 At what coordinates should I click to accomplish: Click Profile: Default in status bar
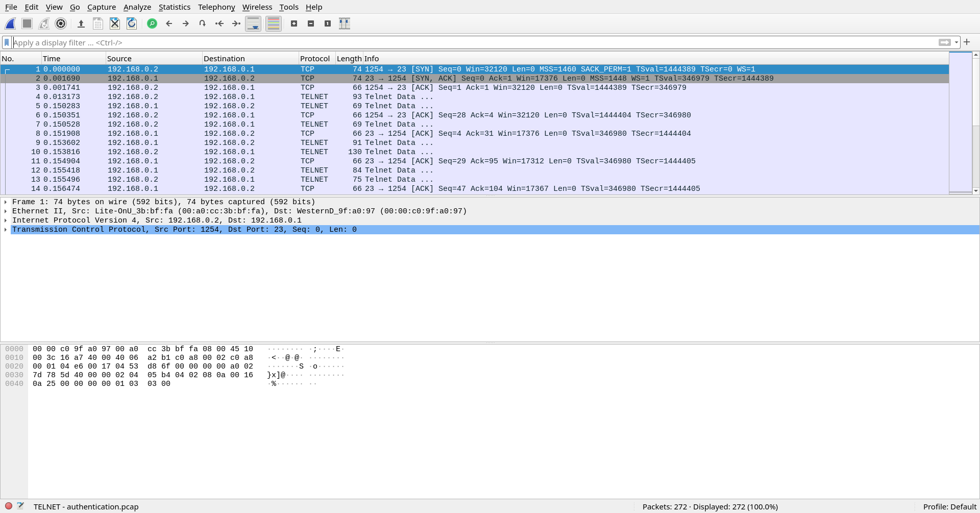pyautogui.click(x=949, y=507)
